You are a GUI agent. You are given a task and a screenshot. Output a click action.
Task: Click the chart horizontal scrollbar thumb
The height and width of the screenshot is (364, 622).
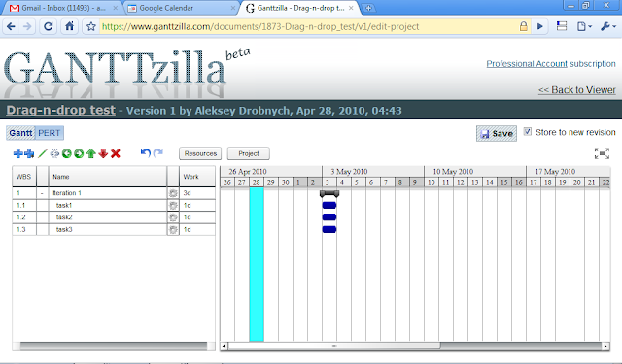click(x=334, y=346)
